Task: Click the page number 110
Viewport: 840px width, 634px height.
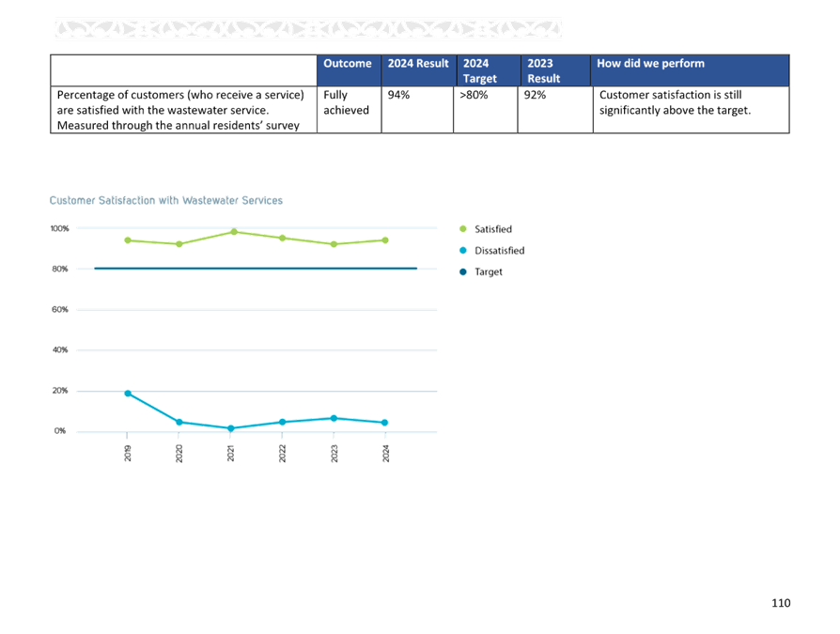Action: pyautogui.click(x=781, y=603)
